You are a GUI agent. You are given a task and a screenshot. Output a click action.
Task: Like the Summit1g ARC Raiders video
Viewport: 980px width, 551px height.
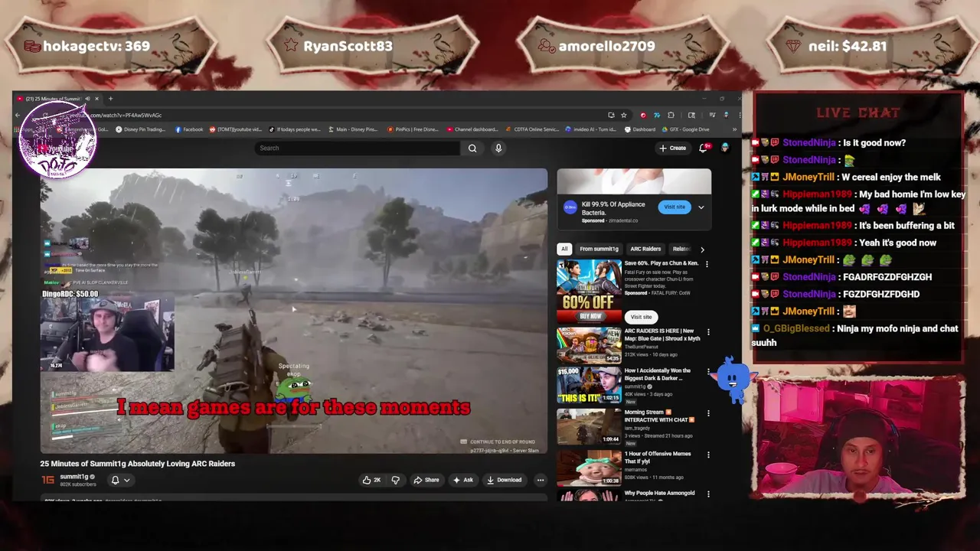pyautogui.click(x=371, y=480)
